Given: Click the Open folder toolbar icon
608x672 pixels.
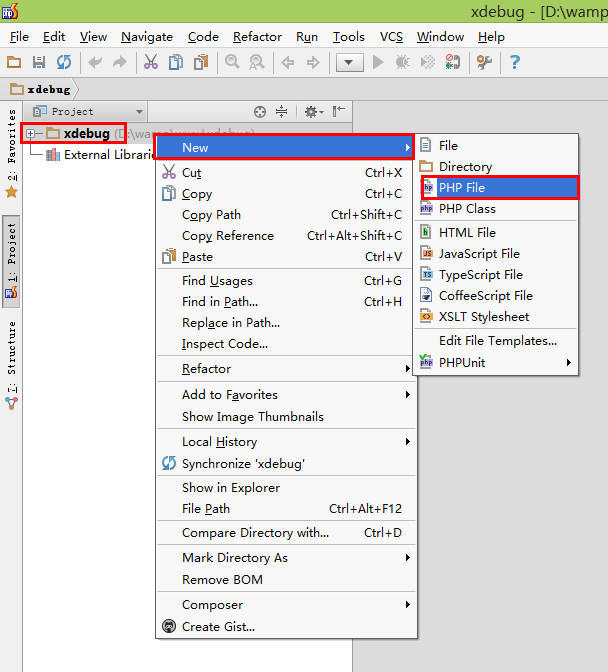Looking at the screenshot, I should pos(14,63).
